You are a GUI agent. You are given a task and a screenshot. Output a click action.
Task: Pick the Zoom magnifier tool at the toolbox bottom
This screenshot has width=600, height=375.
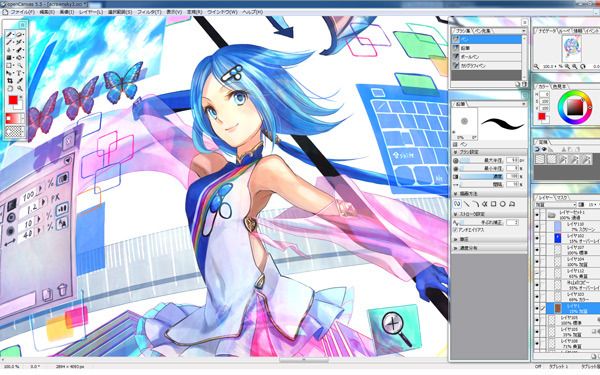pos(19,88)
